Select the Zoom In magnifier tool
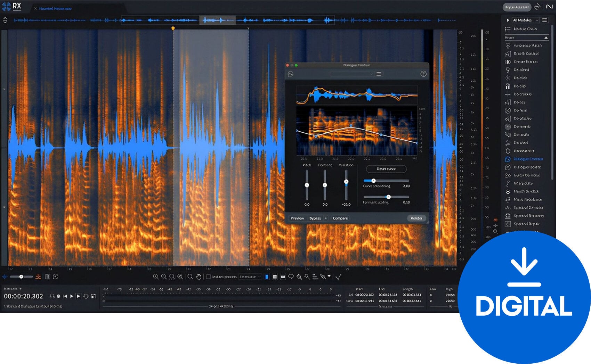Image resolution: width=591 pixels, height=364 pixels. (156, 276)
